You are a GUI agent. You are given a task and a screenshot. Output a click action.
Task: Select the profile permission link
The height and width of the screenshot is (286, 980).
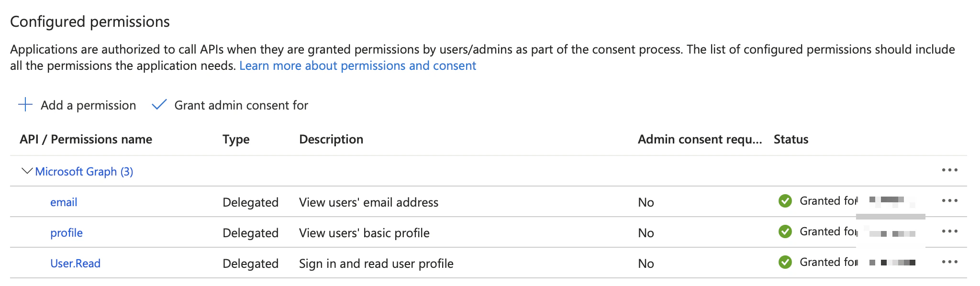(x=67, y=233)
